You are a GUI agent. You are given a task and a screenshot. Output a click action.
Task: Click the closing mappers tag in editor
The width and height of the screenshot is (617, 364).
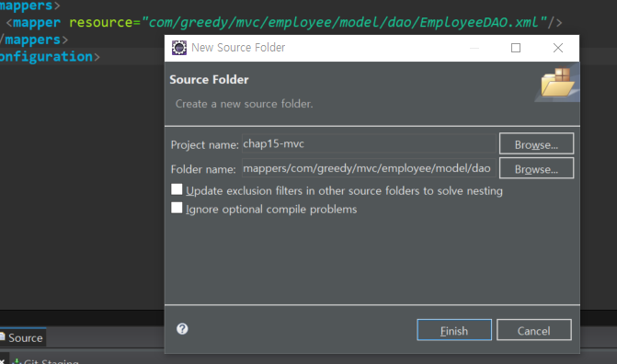pyautogui.click(x=33, y=40)
